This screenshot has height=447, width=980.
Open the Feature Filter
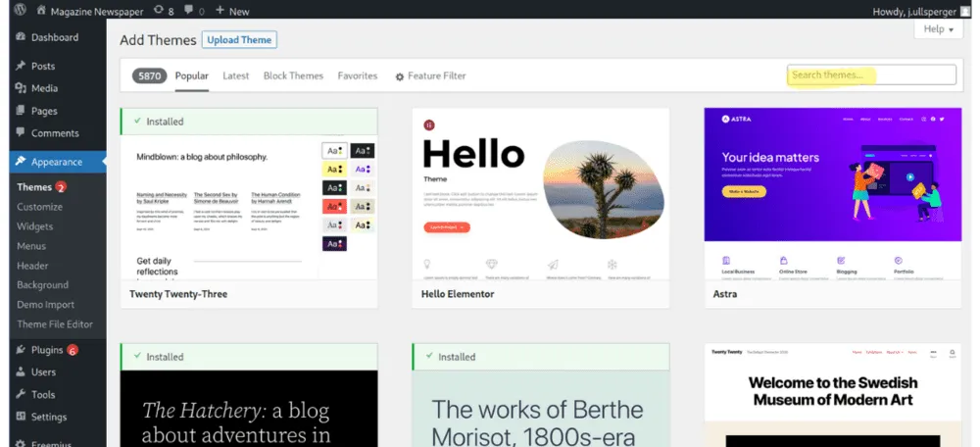pyautogui.click(x=430, y=75)
